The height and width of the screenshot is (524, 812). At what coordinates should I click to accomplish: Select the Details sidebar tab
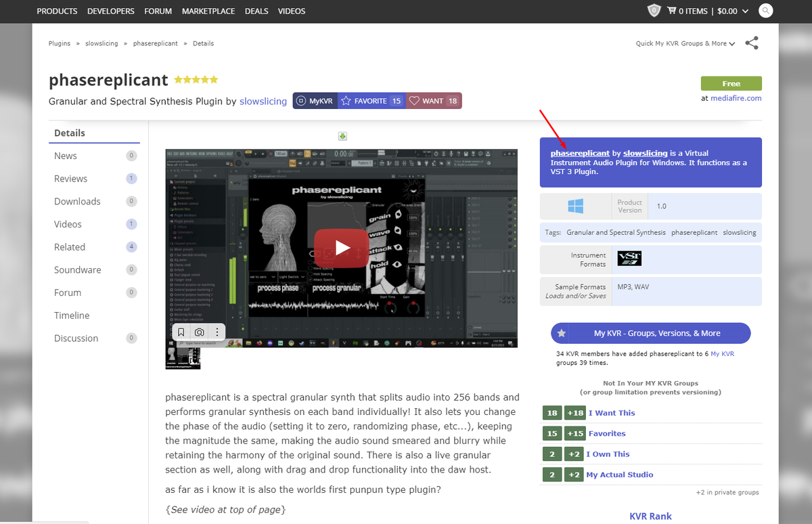(95, 133)
